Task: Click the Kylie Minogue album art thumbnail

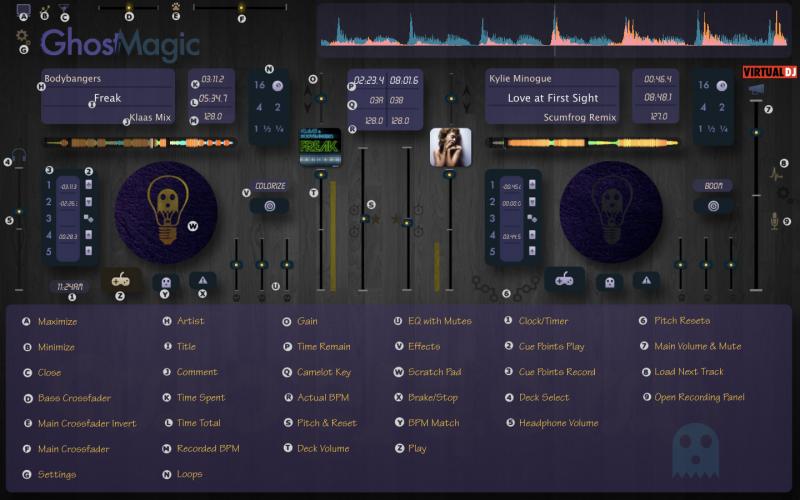Action: [x=450, y=147]
